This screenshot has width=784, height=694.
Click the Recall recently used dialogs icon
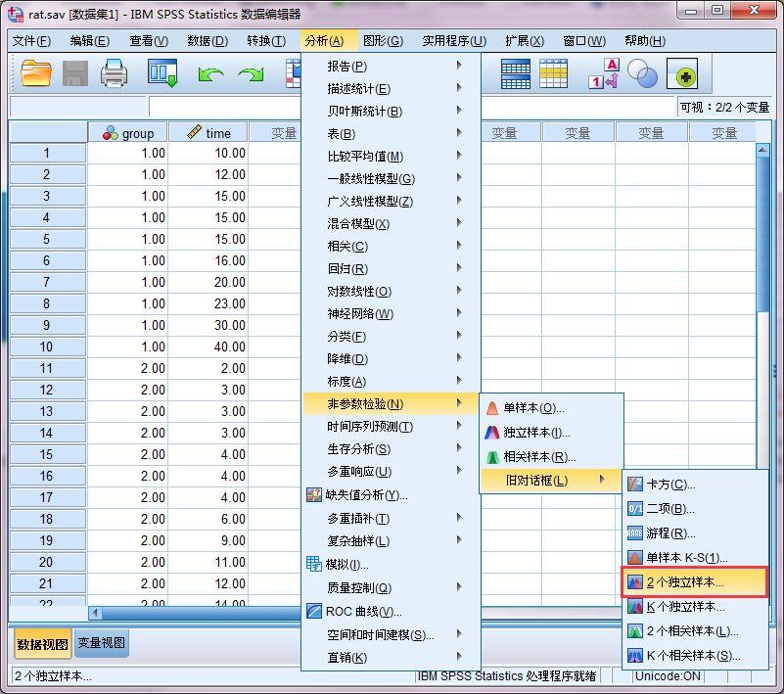pos(162,73)
